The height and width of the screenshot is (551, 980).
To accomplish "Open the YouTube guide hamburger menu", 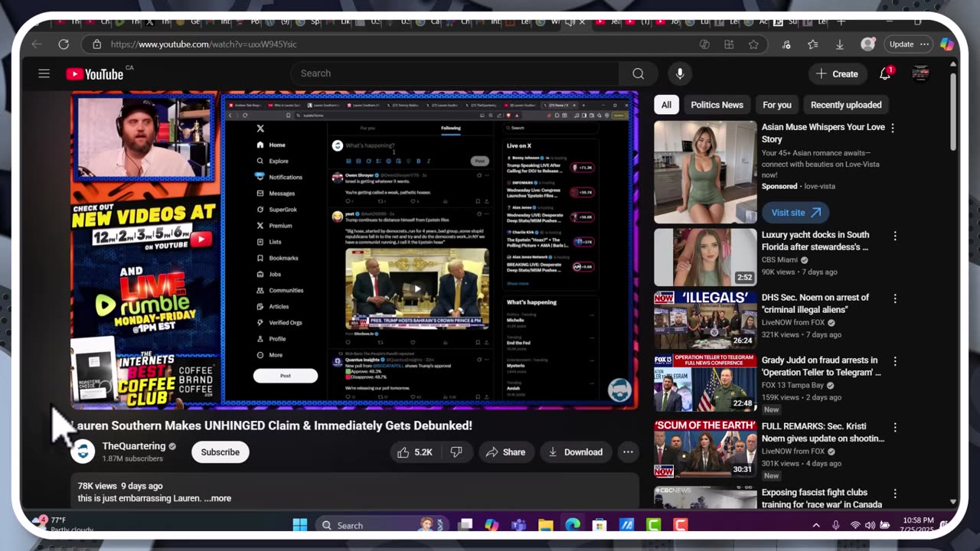I will [x=44, y=73].
